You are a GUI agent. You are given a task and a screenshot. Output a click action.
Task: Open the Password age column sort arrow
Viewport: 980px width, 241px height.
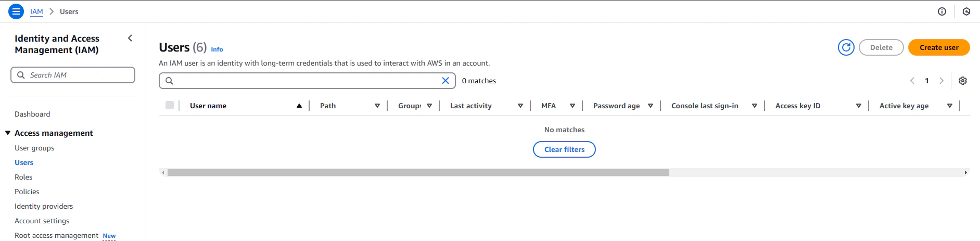click(x=651, y=106)
